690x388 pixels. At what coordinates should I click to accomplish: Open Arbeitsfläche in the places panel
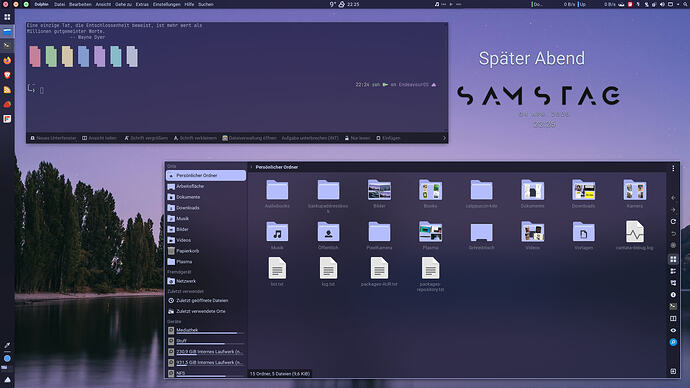coord(206,187)
